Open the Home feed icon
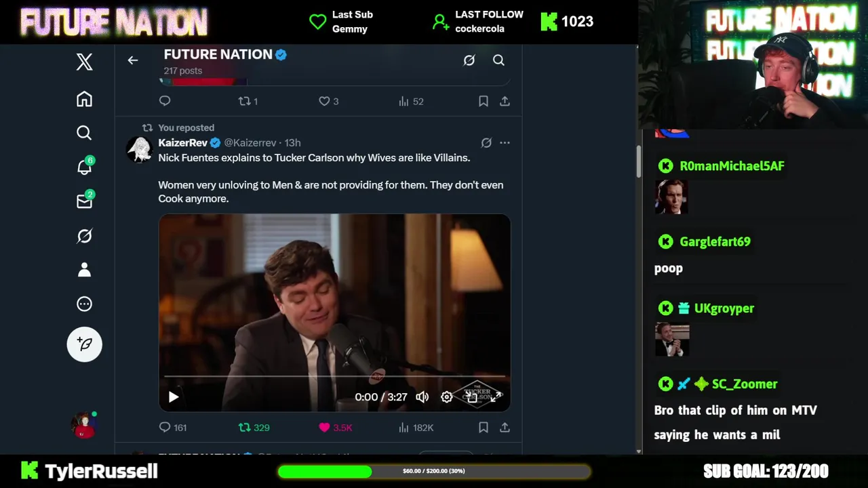The image size is (868, 488). tap(84, 99)
